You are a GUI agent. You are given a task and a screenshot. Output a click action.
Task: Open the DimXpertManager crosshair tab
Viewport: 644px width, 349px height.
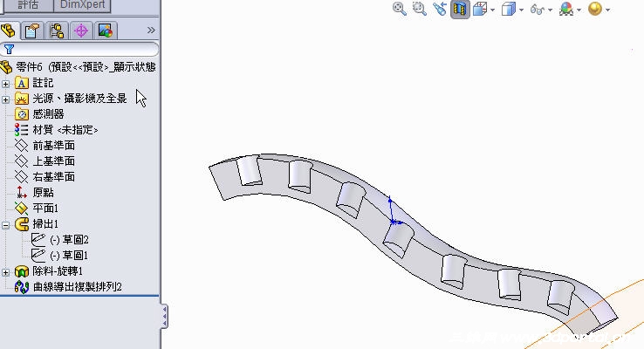81,31
